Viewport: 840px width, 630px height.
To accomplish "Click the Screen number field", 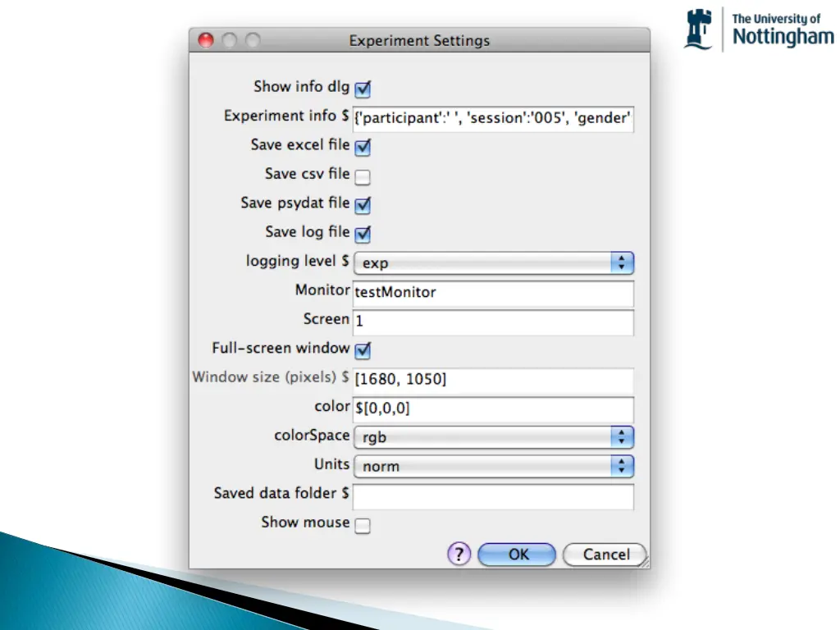I will [x=493, y=322].
